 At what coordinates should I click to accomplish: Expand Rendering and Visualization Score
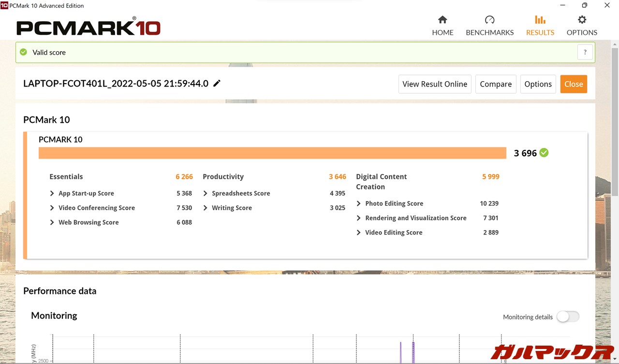359,218
